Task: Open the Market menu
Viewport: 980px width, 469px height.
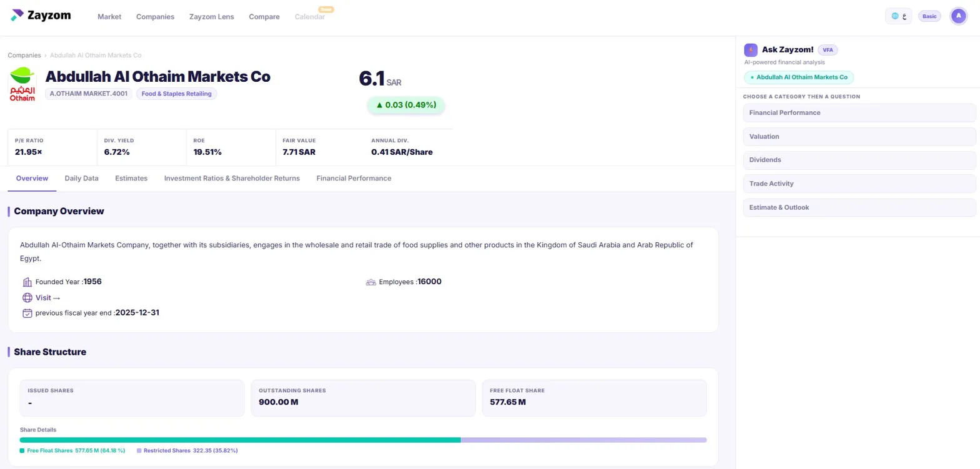Action: click(x=109, y=17)
